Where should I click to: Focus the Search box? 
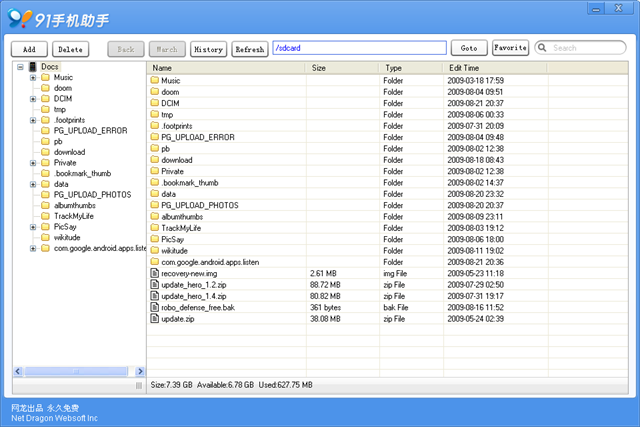coord(580,48)
